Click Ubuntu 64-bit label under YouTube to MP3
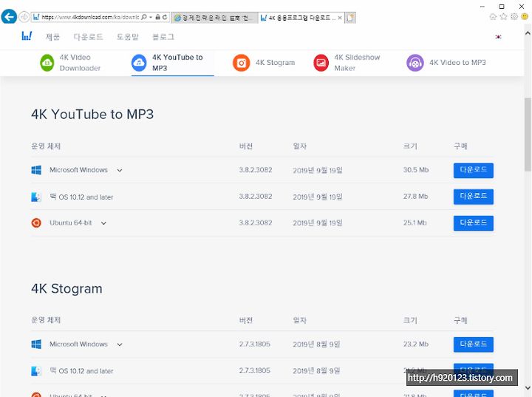Image resolution: width=532 pixels, height=397 pixels. click(71, 223)
